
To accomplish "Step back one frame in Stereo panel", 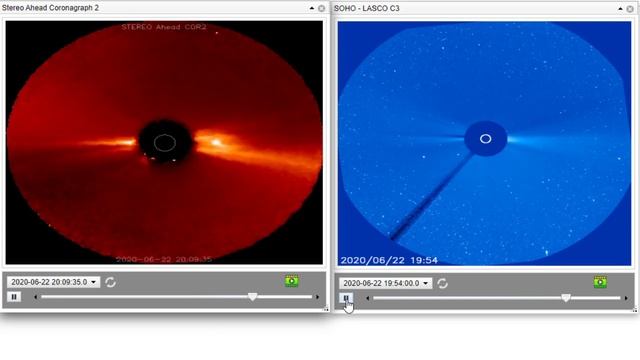I will pyautogui.click(x=36, y=297).
